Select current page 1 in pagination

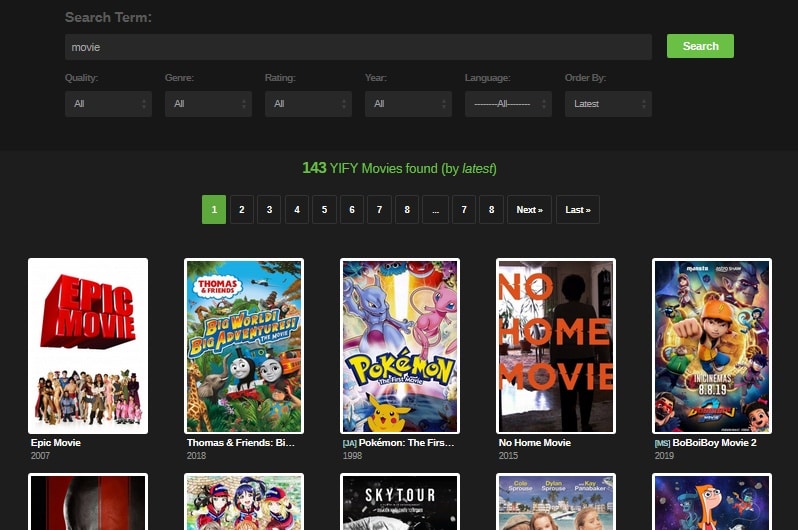(x=214, y=209)
